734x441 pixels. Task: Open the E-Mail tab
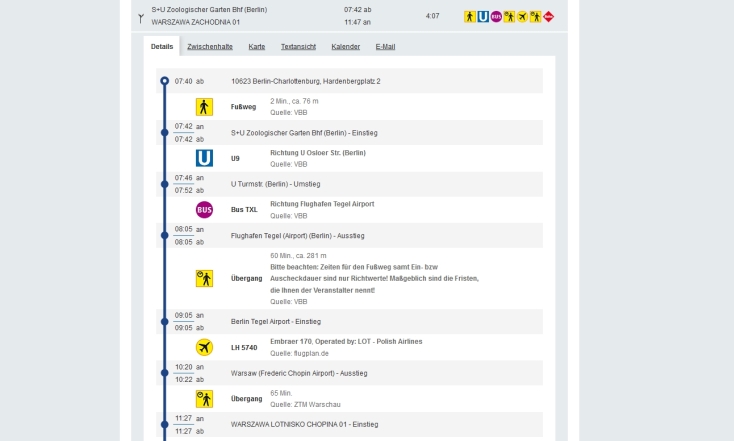385,46
